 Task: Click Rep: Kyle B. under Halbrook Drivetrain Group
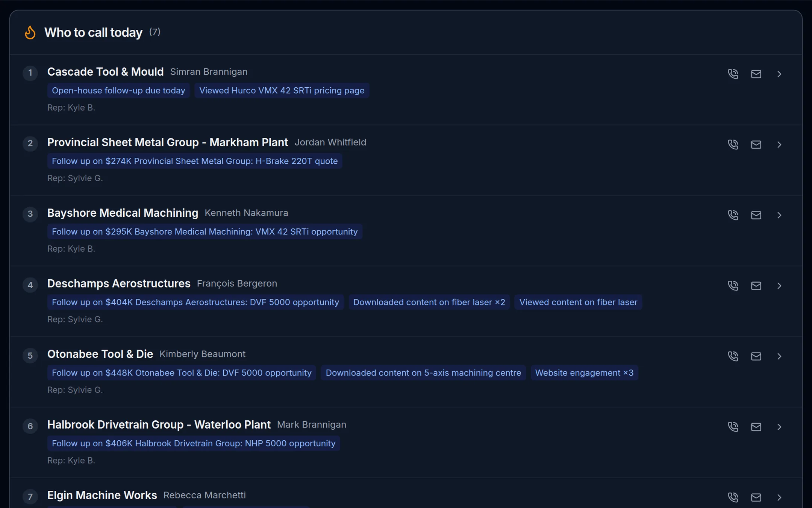71,460
